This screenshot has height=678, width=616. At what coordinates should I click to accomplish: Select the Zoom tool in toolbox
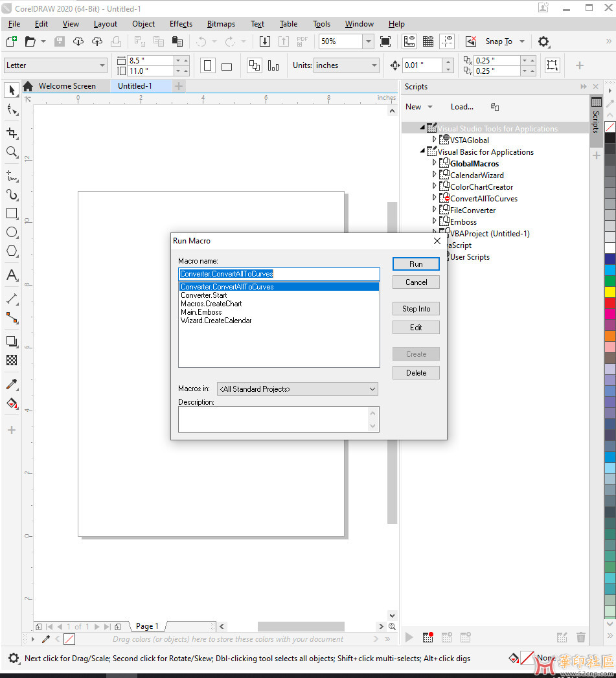[x=12, y=152]
